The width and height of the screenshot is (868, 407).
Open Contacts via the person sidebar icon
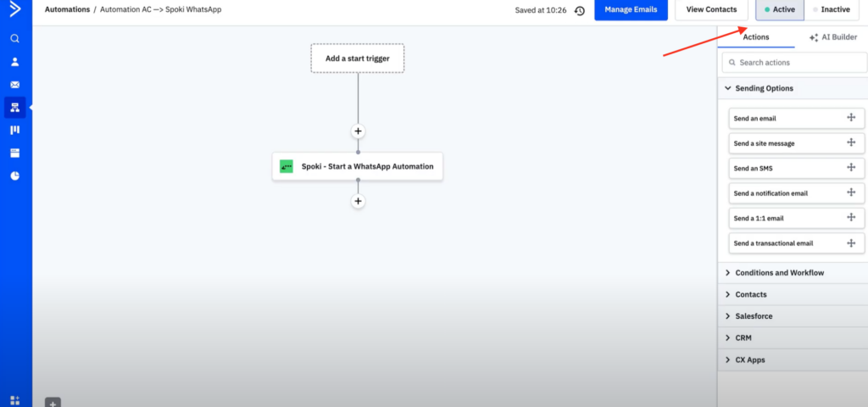pos(14,62)
